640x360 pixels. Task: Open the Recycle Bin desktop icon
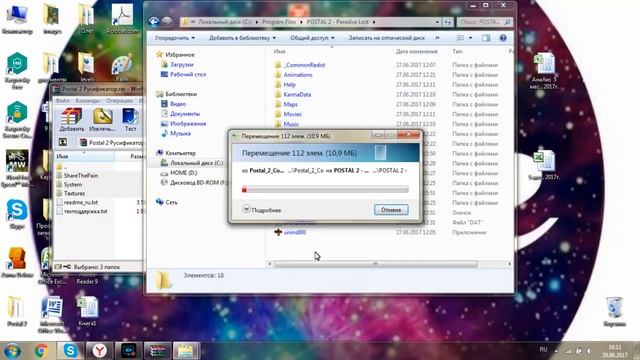pyautogui.click(x=614, y=312)
